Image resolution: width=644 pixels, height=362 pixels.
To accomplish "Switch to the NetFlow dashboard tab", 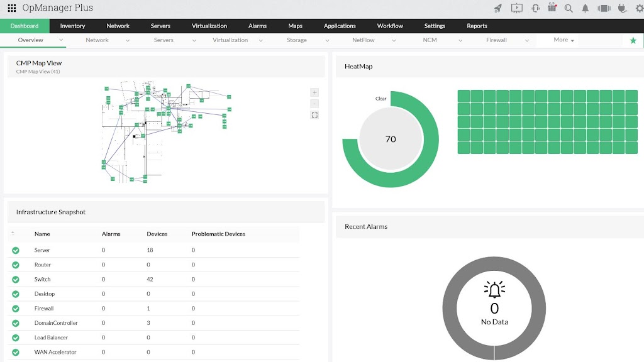I will pos(364,40).
